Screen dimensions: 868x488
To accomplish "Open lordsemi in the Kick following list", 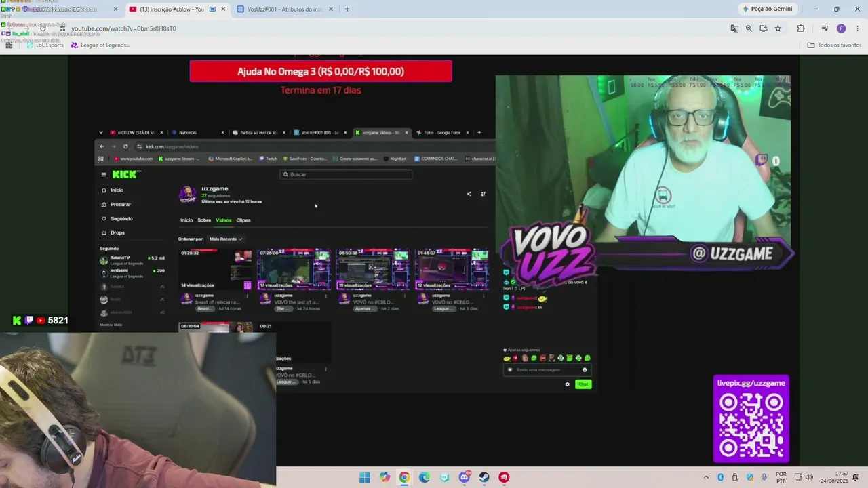I will click(x=132, y=273).
